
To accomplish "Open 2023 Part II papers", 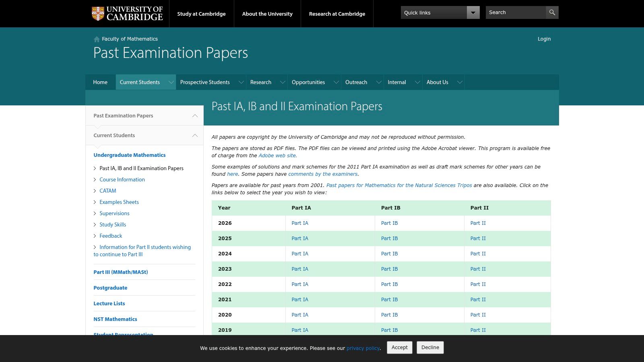I will (478, 269).
